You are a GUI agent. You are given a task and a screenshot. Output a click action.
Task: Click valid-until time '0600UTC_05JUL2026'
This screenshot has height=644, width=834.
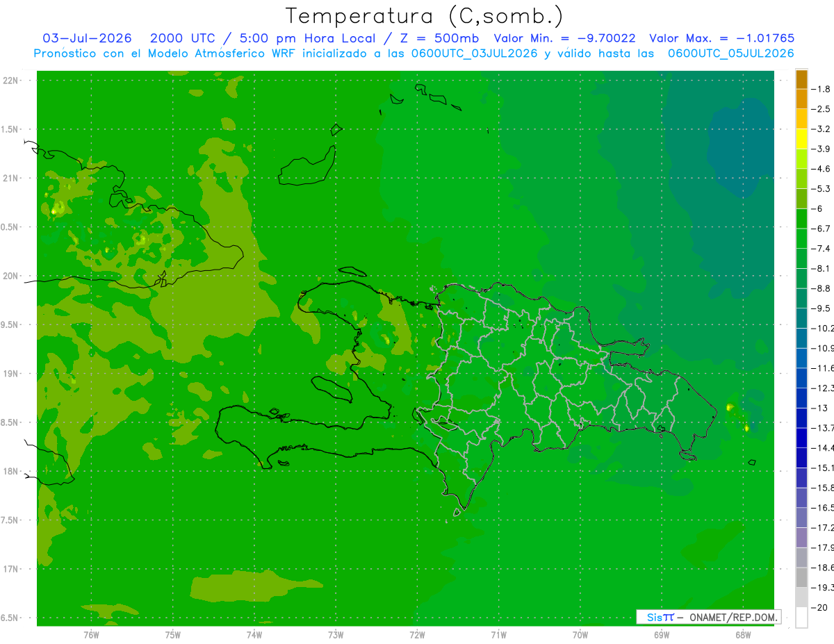point(730,53)
